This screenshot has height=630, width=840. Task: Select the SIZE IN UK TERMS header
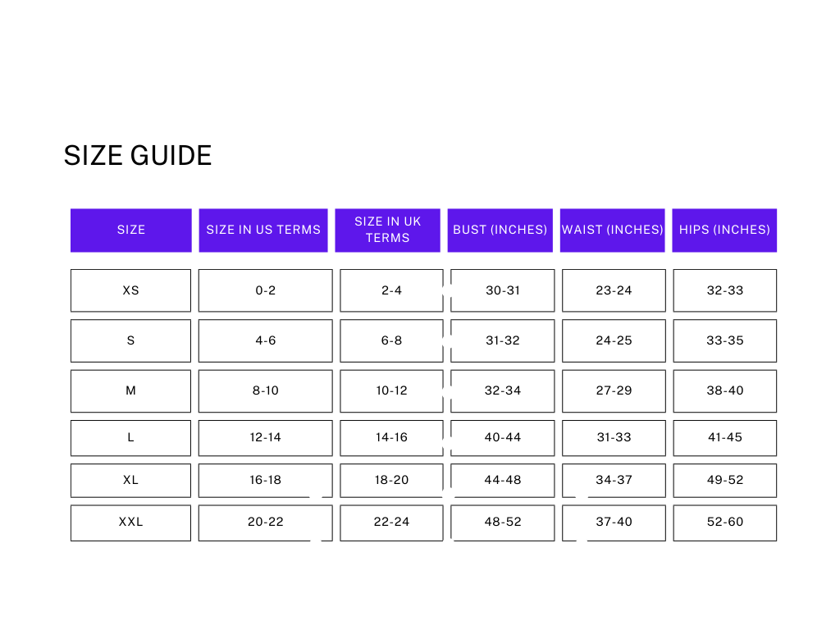point(388,231)
